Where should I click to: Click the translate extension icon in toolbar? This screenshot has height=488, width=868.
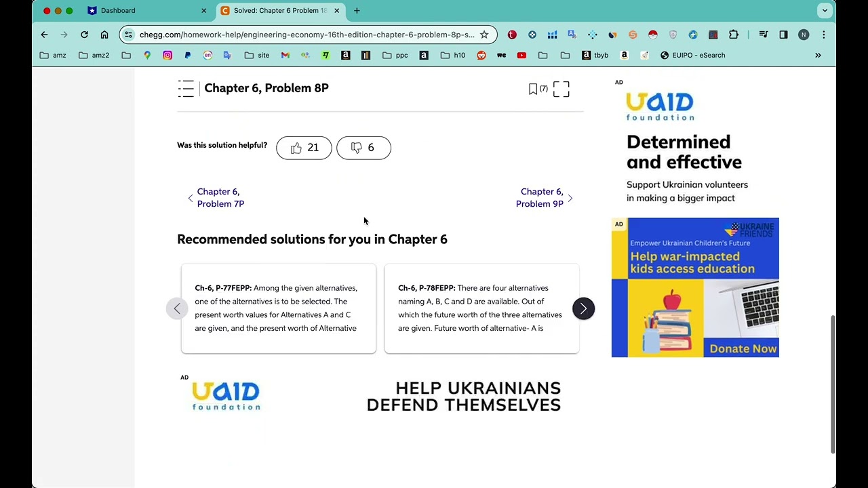pos(572,35)
